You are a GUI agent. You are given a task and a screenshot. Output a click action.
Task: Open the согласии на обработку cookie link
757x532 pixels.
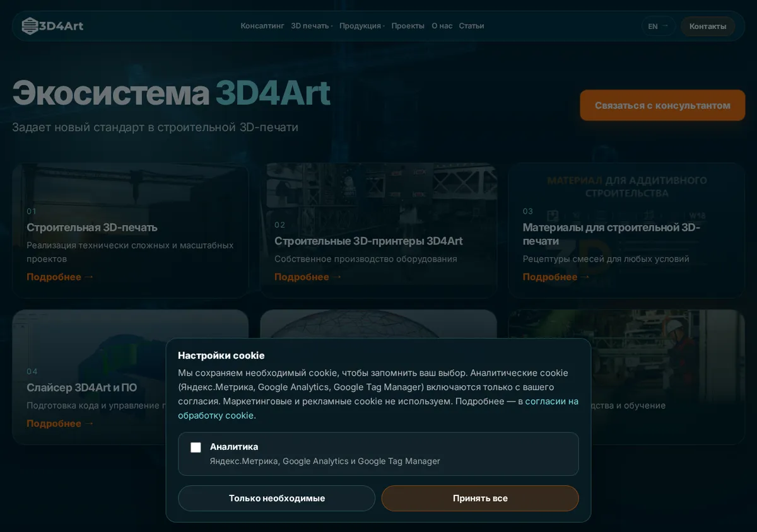pos(378,408)
